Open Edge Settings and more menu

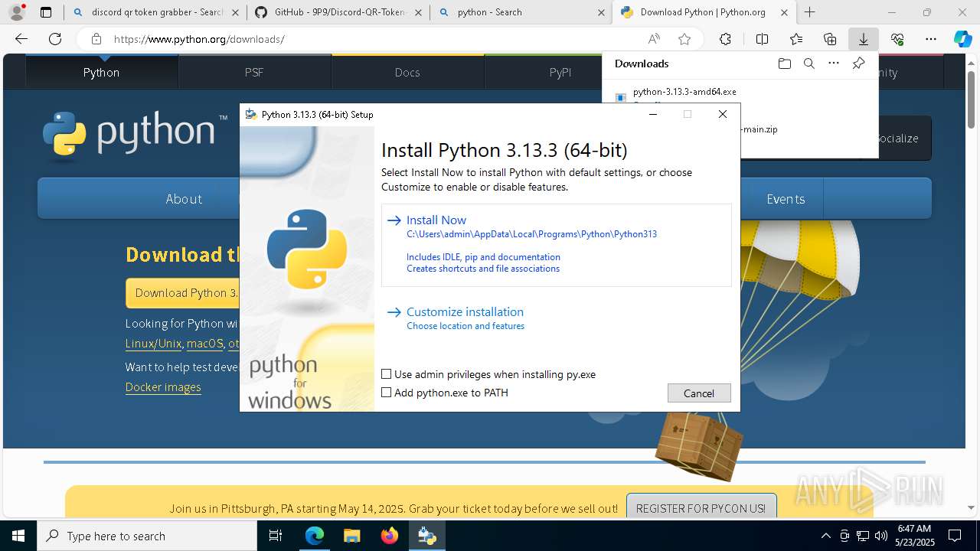[x=931, y=39]
